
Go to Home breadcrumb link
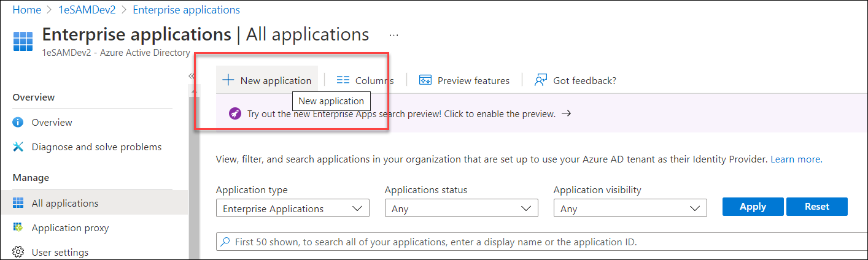26,10
